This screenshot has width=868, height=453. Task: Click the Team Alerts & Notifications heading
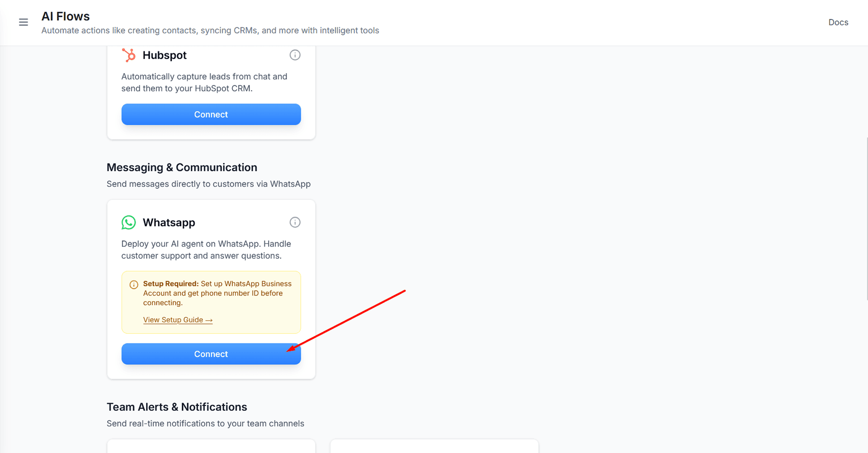[x=177, y=407]
